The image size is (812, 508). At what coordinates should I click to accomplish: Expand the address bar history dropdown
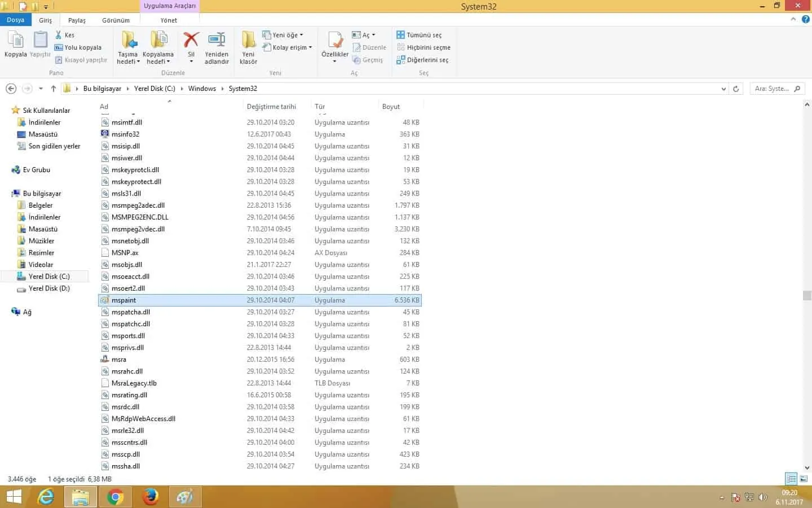point(723,89)
